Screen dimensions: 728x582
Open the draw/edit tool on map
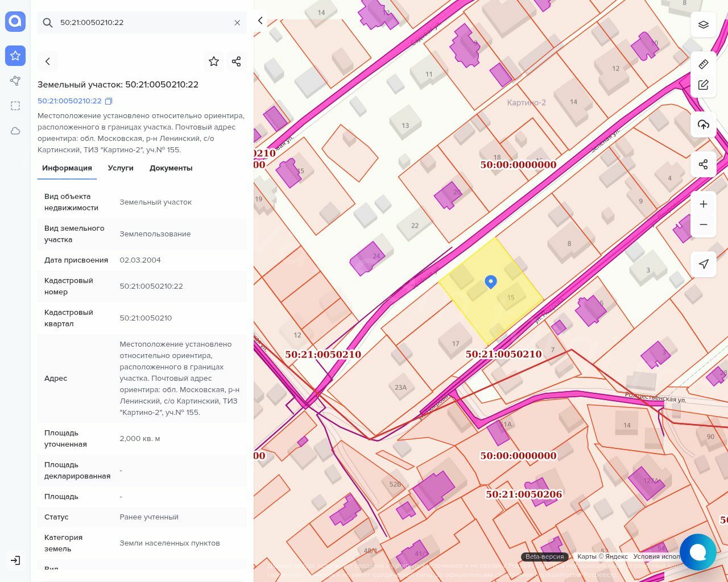[704, 85]
